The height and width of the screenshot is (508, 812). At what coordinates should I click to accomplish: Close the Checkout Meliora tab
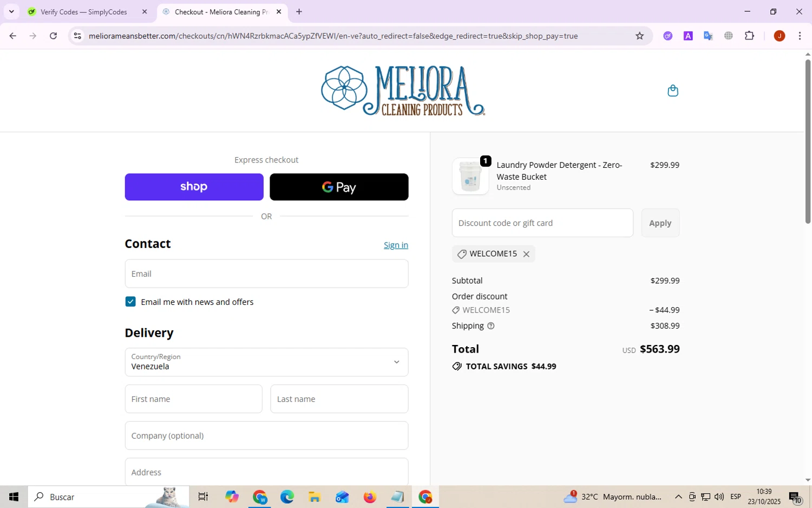click(279, 11)
